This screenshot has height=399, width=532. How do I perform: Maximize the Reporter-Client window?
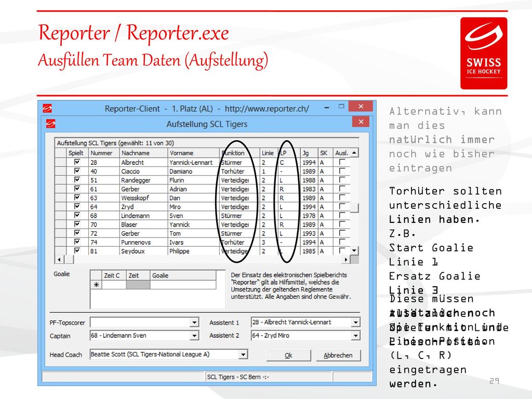(x=341, y=106)
